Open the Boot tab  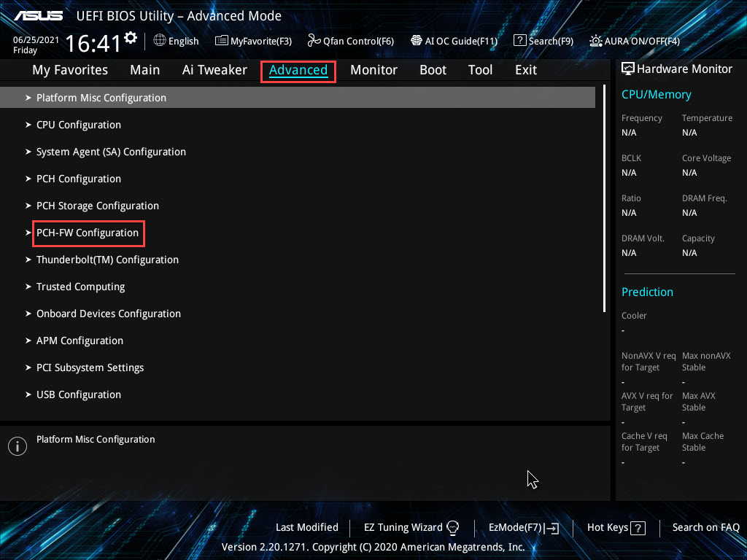(x=433, y=70)
